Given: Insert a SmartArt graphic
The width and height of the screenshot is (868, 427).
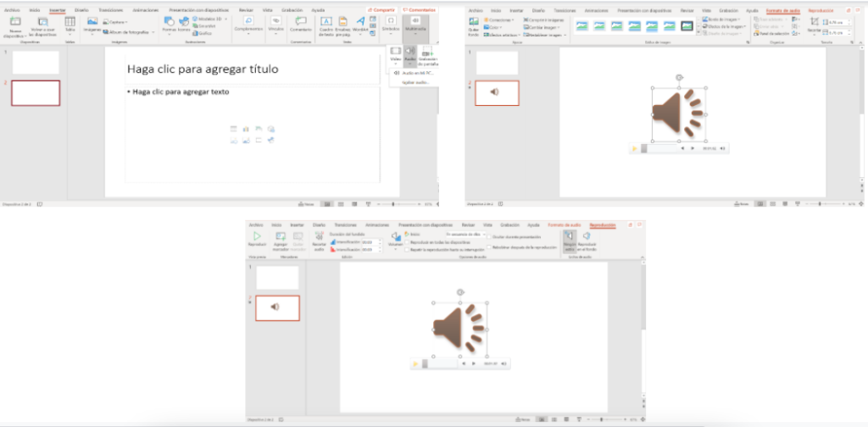Looking at the screenshot, I should click(203, 25).
